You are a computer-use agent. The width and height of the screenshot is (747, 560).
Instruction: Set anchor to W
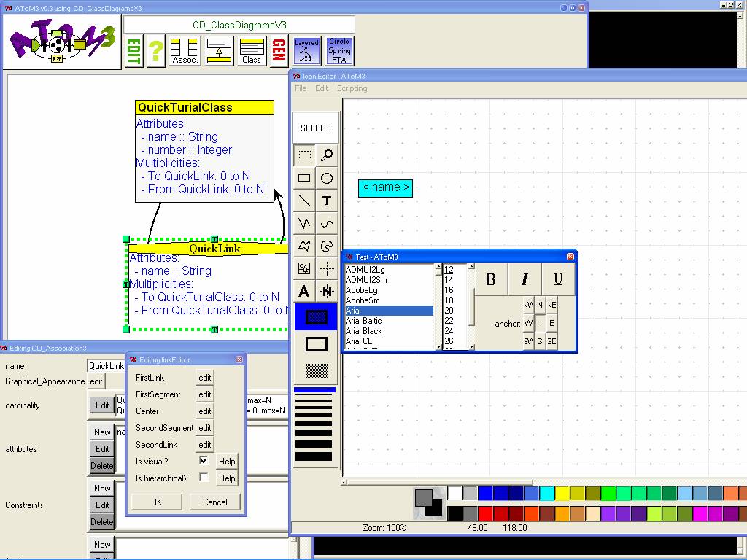(528, 323)
